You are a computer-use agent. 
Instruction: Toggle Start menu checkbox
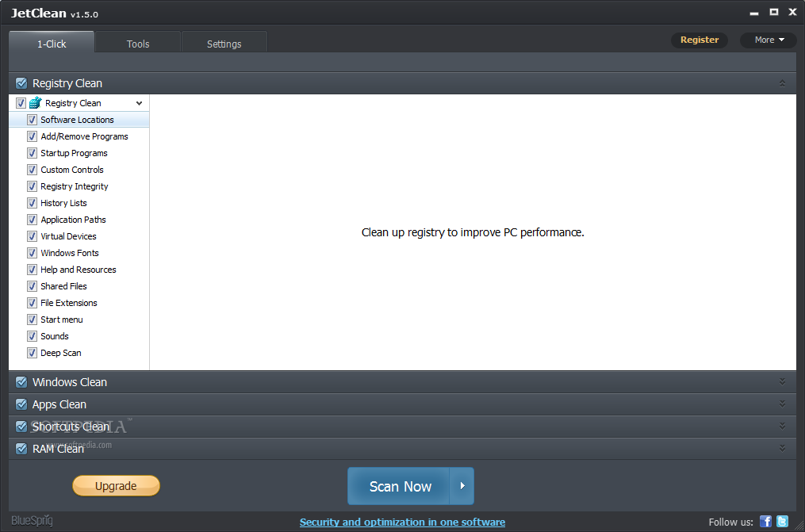(32, 320)
